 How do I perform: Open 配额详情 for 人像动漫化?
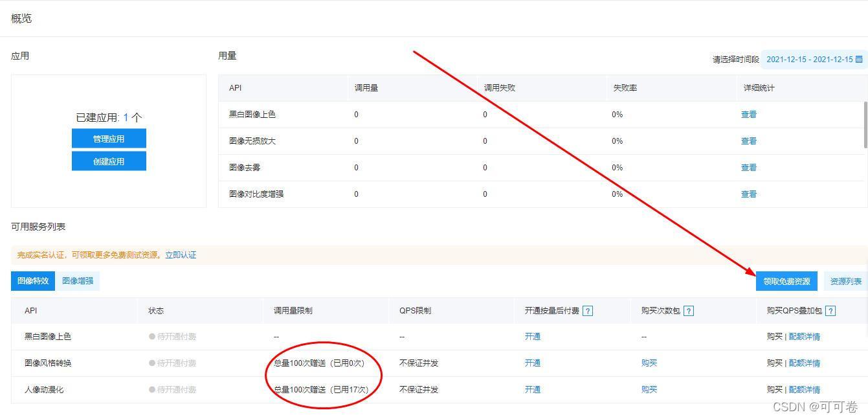(x=805, y=390)
